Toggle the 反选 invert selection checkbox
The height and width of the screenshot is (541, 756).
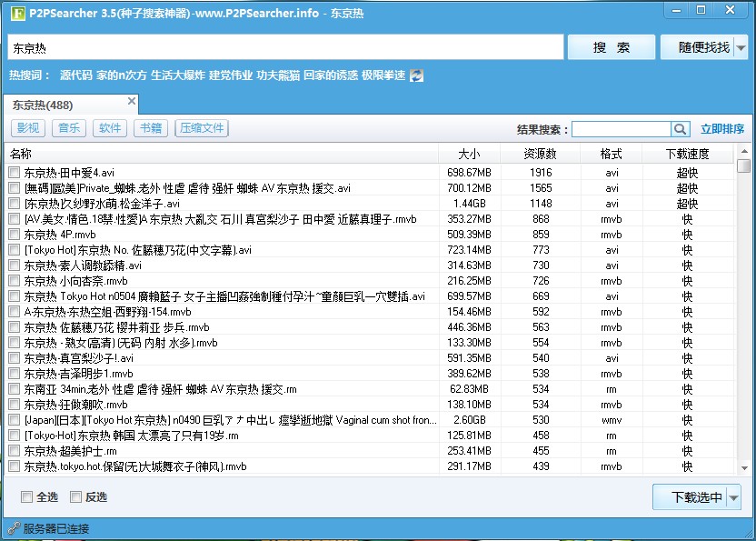click(x=76, y=496)
